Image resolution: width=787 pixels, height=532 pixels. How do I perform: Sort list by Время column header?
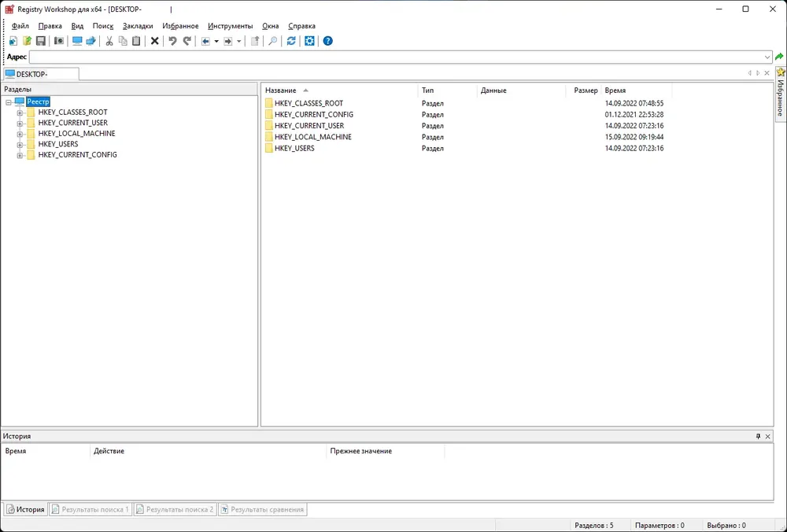637,91
